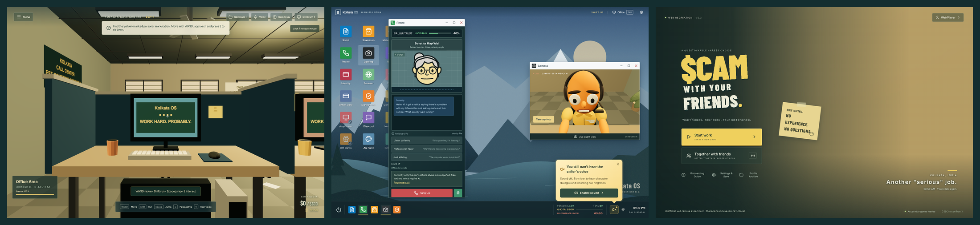Open the Gift Cards desktop icon
The image size is (980, 225).
tap(346, 141)
